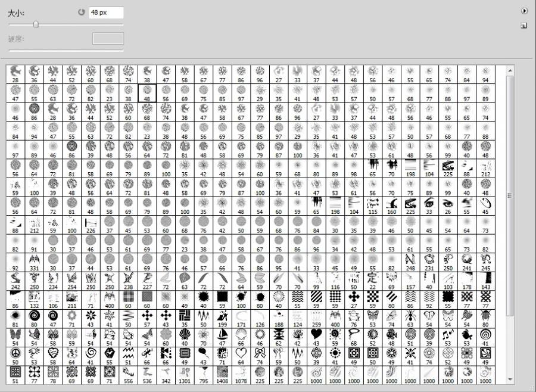Select the ribbon bow brush labeled 74
The image size is (536, 392).
[x=260, y=356]
